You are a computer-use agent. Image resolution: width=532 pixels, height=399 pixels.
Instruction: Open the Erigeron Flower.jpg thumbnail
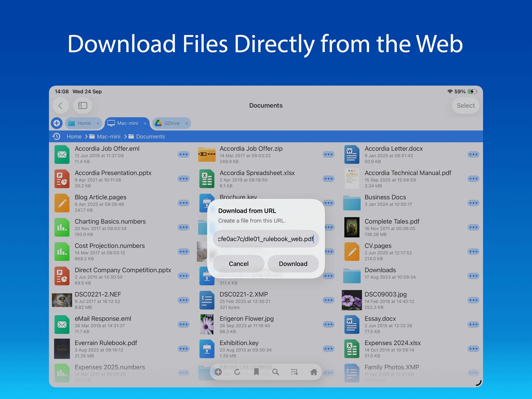pos(207,325)
